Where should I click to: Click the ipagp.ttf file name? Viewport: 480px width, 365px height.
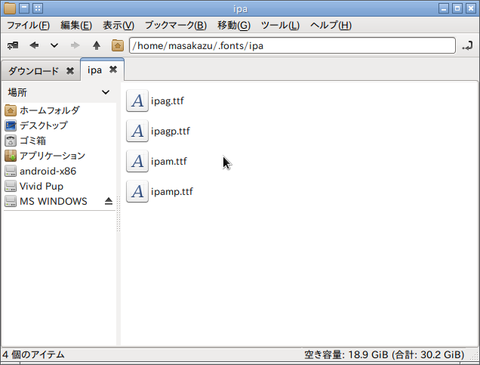pos(170,131)
